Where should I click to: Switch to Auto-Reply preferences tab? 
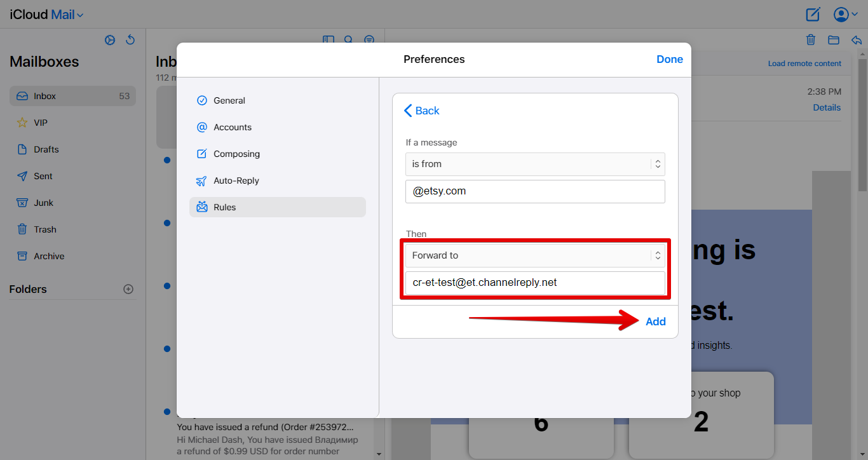click(278, 180)
